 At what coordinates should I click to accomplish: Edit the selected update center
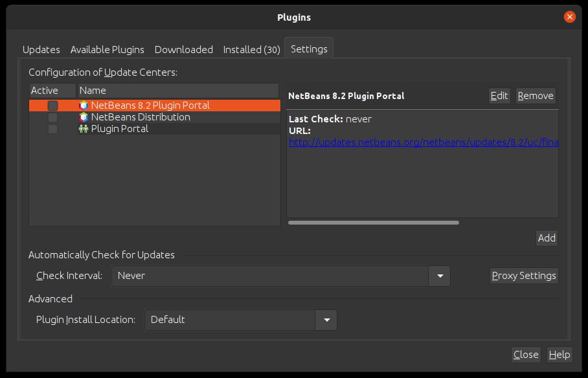[499, 95]
